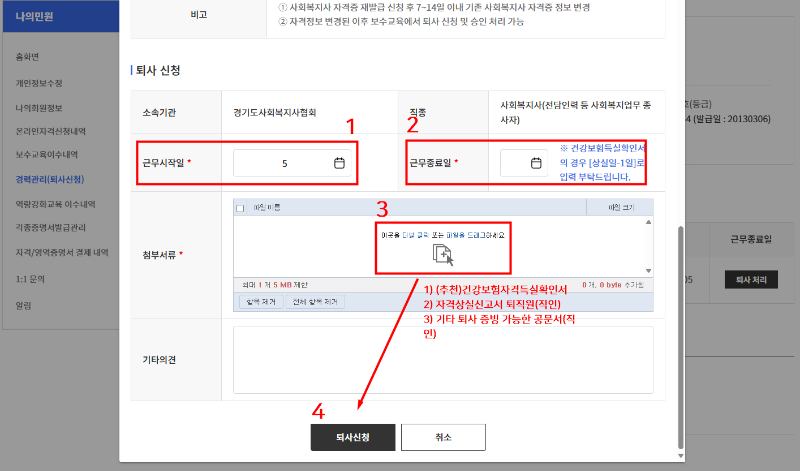Click 전체 파일 제거 button
Image resolution: width=800 pixels, height=471 pixels.
315,301
